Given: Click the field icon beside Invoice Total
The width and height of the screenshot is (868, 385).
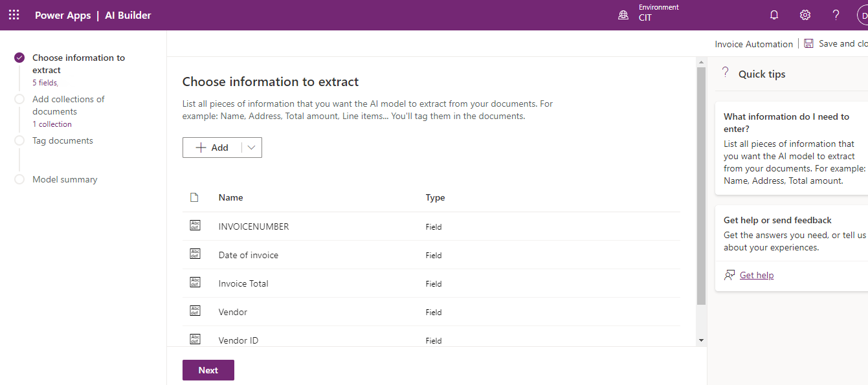Looking at the screenshot, I should click(195, 283).
